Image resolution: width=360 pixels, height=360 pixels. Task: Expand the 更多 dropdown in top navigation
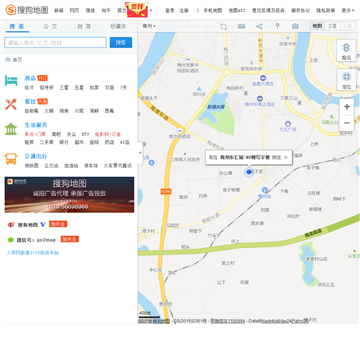[348, 10]
